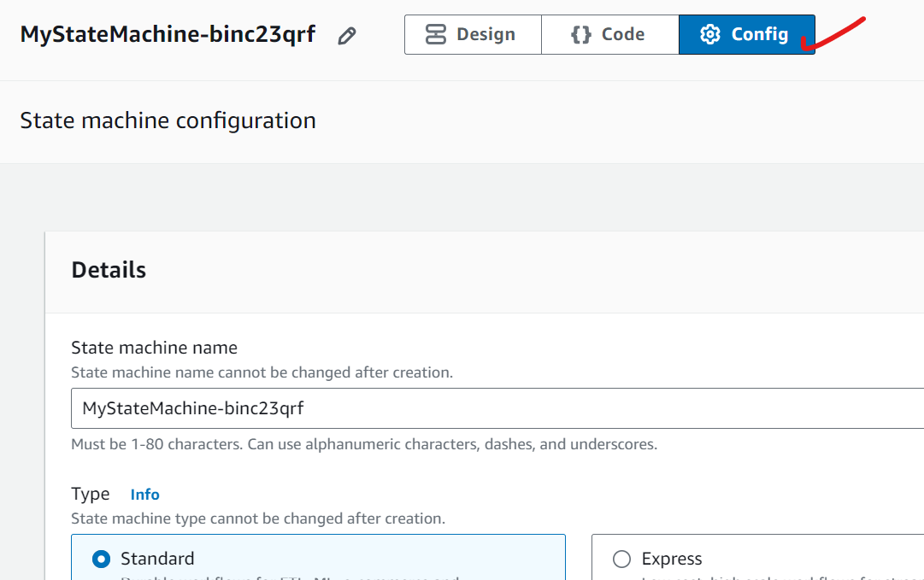Select the Config tab label
924x580 pixels.
[759, 35]
